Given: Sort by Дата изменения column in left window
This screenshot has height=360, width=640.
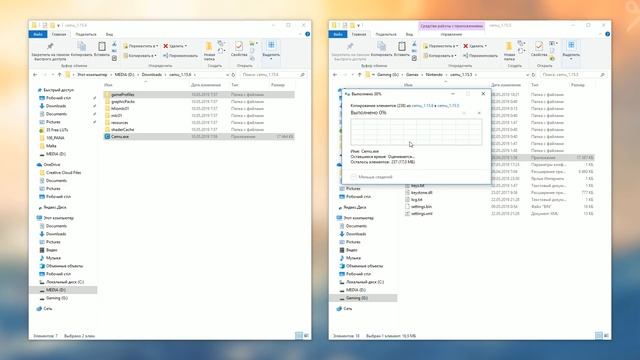Looking at the screenshot, I should click(x=206, y=85).
